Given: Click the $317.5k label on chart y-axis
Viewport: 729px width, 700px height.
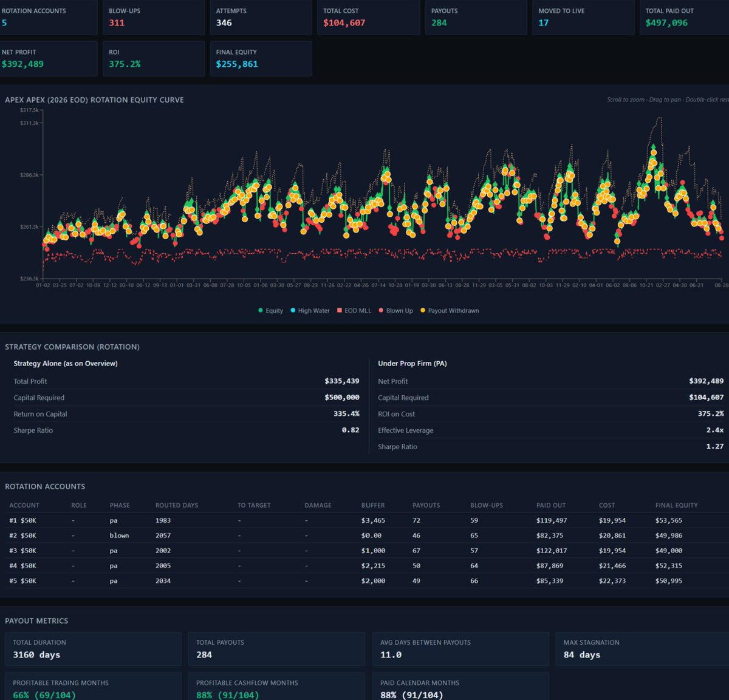Looking at the screenshot, I should [x=29, y=110].
